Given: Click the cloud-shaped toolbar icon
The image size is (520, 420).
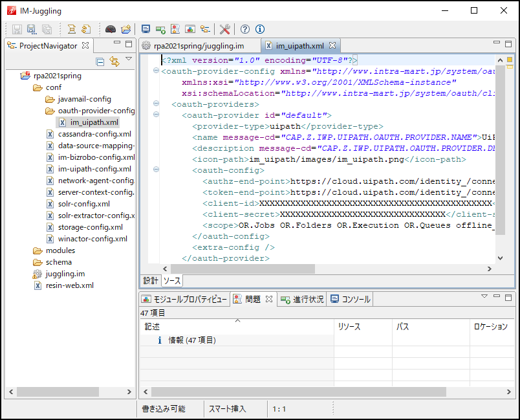Looking at the screenshot, I should click(x=109, y=29).
